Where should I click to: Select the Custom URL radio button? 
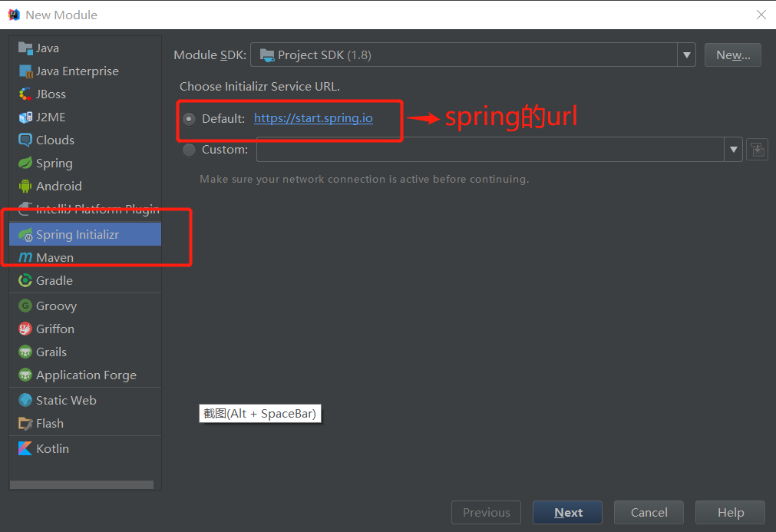click(189, 150)
